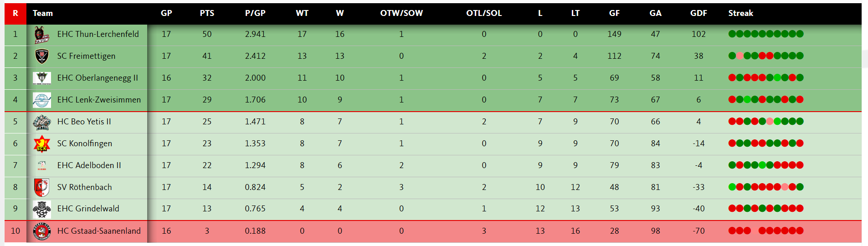Click the Streak column header
Viewport: 868px width, 246px height.
click(x=740, y=13)
